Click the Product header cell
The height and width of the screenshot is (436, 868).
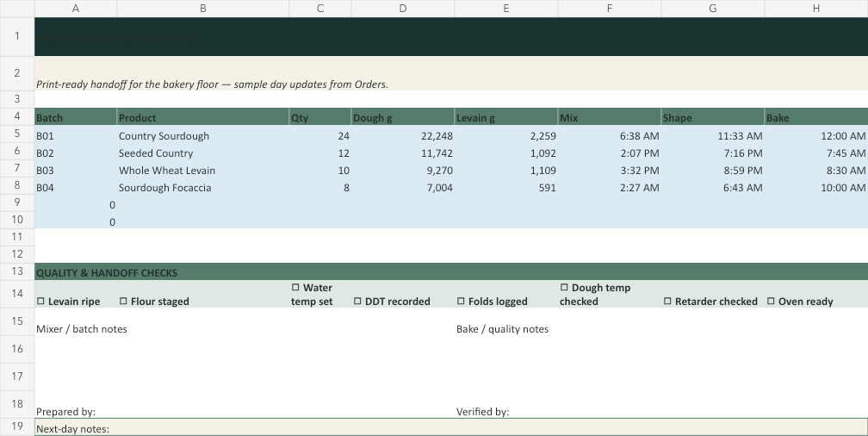coord(203,116)
